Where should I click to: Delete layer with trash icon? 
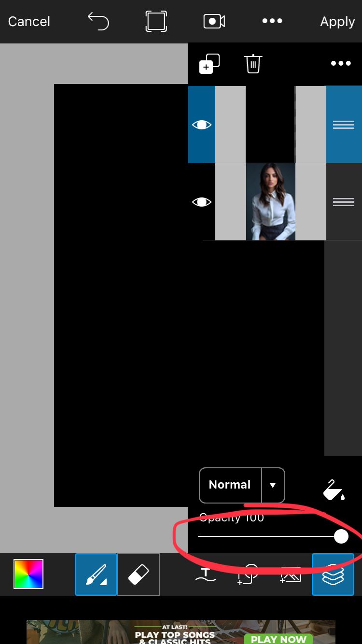pos(253,64)
